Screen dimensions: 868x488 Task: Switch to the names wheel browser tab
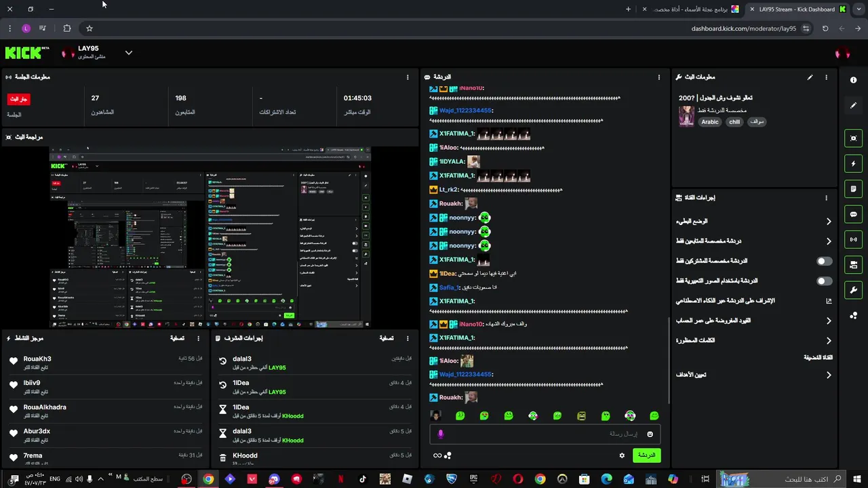[x=690, y=9]
